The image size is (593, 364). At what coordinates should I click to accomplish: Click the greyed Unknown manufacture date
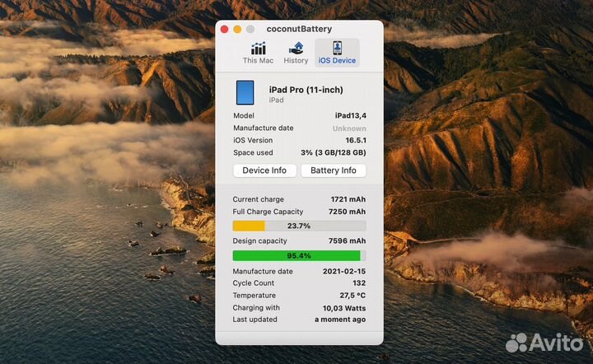pos(349,128)
